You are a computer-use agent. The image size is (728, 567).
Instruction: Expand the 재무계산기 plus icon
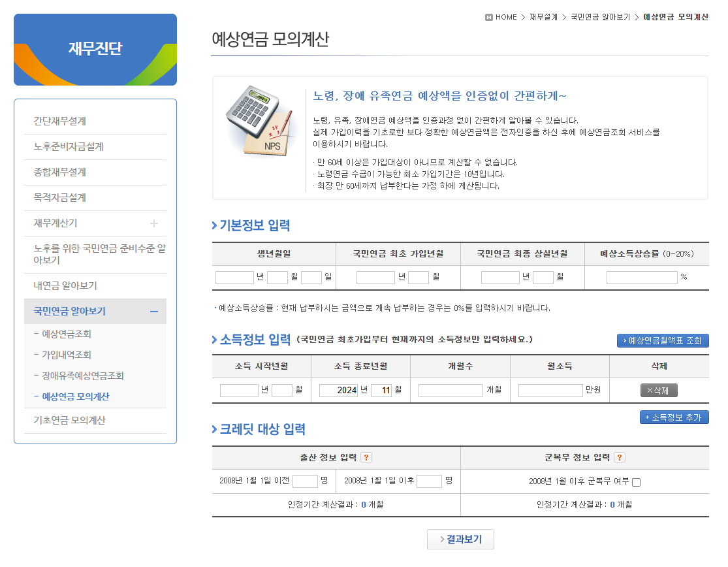pos(153,223)
